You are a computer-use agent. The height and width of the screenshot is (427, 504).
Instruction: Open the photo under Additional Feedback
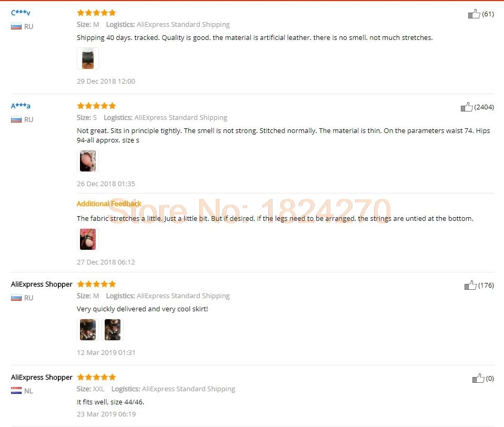tap(88, 239)
